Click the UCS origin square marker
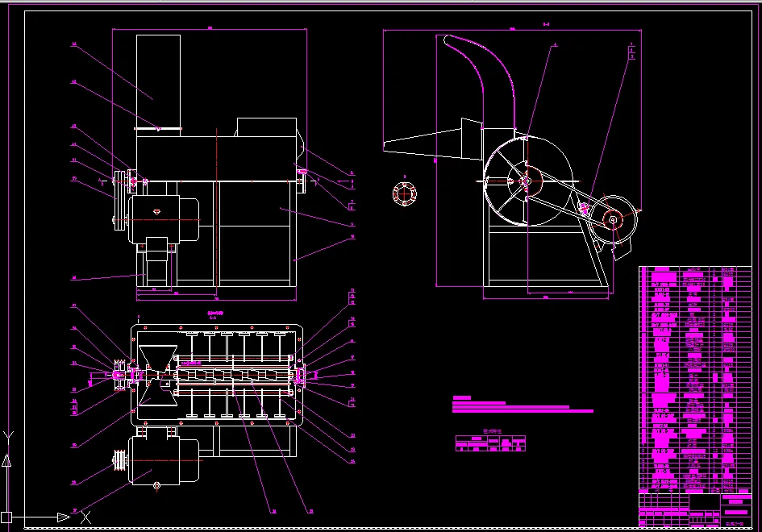Screen dimensions: 762x532 click(x=6, y=517)
